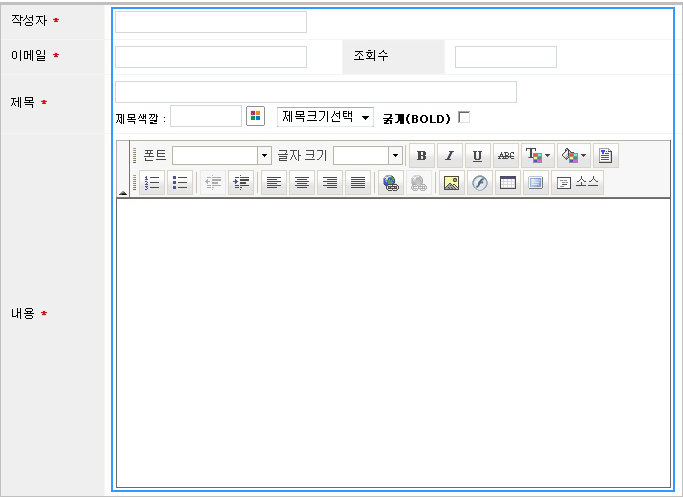
Task: Click the 제목 title input field
Action: coord(316,92)
